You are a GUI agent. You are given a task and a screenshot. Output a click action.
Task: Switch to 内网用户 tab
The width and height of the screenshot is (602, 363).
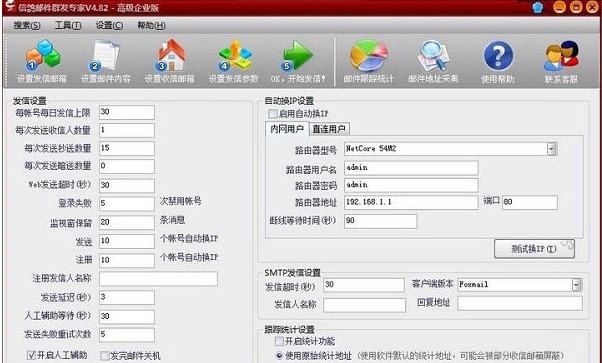[287, 129]
